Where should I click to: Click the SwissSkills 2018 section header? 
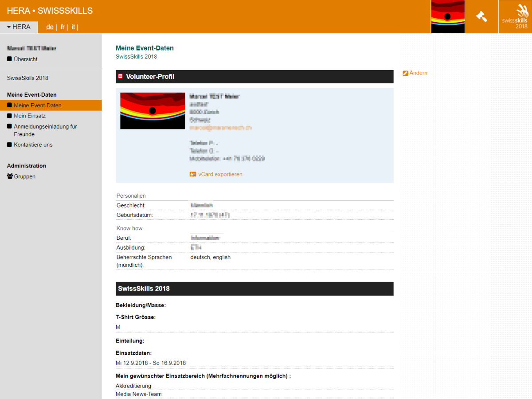click(x=254, y=289)
